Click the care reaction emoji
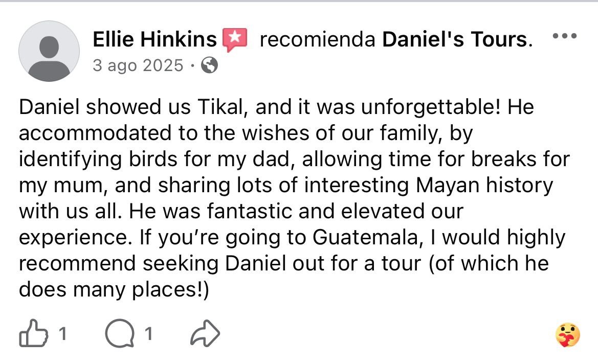598x364 pixels. tap(567, 335)
